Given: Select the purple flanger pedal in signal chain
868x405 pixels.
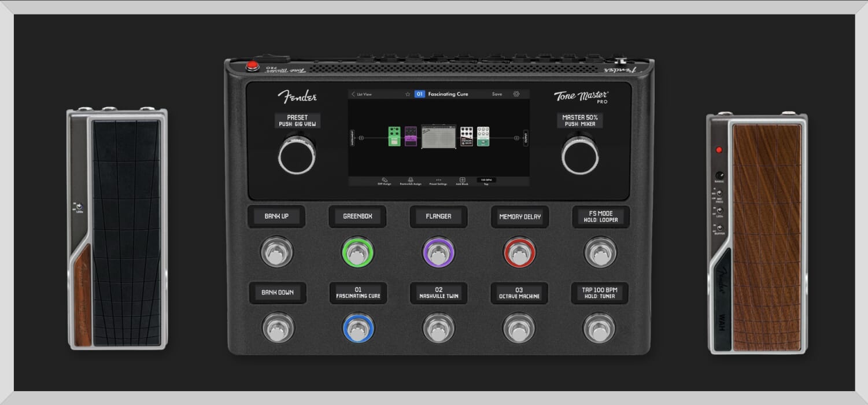Looking at the screenshot, I should (411, 137).
